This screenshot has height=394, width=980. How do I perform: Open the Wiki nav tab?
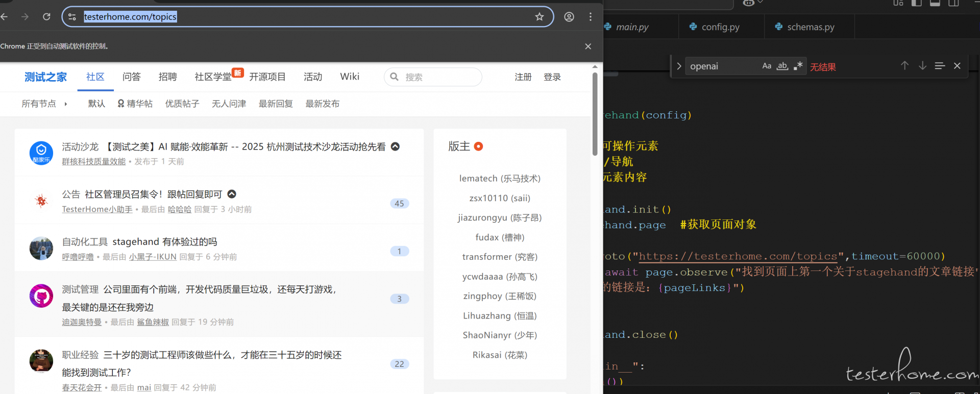350,77
